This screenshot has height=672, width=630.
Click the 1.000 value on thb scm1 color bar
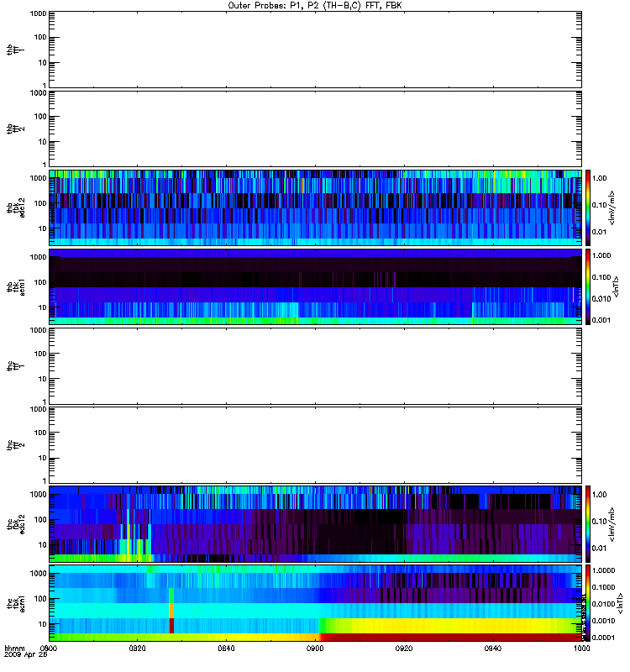[601, 255]
